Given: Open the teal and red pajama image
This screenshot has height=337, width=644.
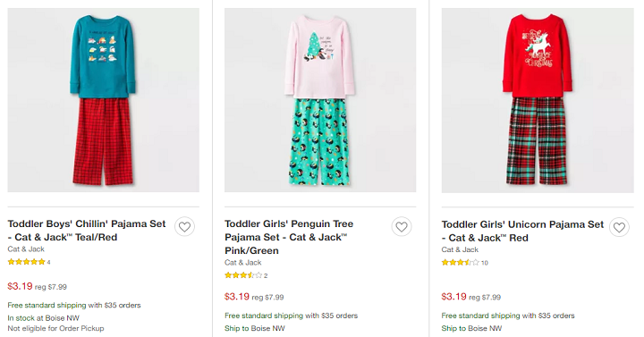Looking at the screenshot, I should coord(104,100).
